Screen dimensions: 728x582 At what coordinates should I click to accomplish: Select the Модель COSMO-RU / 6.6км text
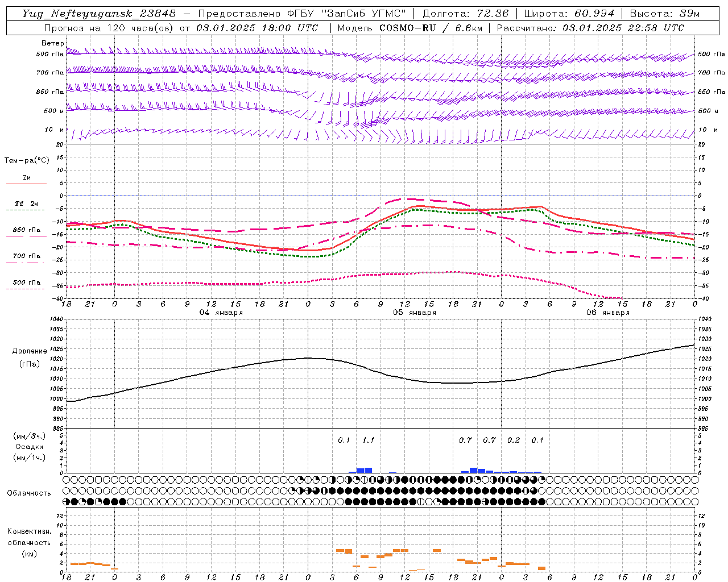pyautogui.click(x=410, y=28)
